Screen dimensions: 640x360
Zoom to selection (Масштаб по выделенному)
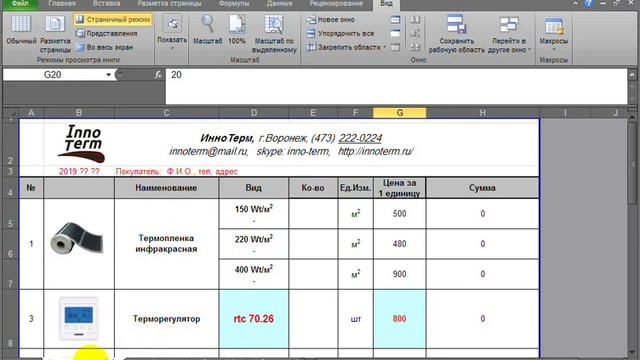click(274, 34)
